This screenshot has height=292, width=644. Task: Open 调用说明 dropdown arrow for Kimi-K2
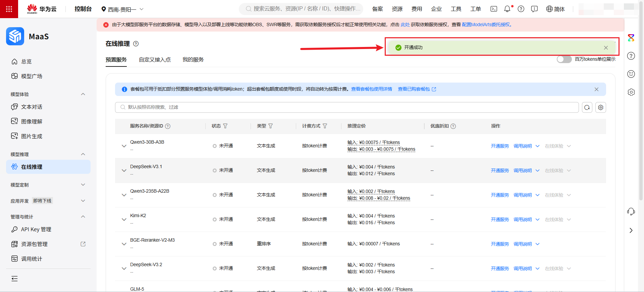[537, 220]
